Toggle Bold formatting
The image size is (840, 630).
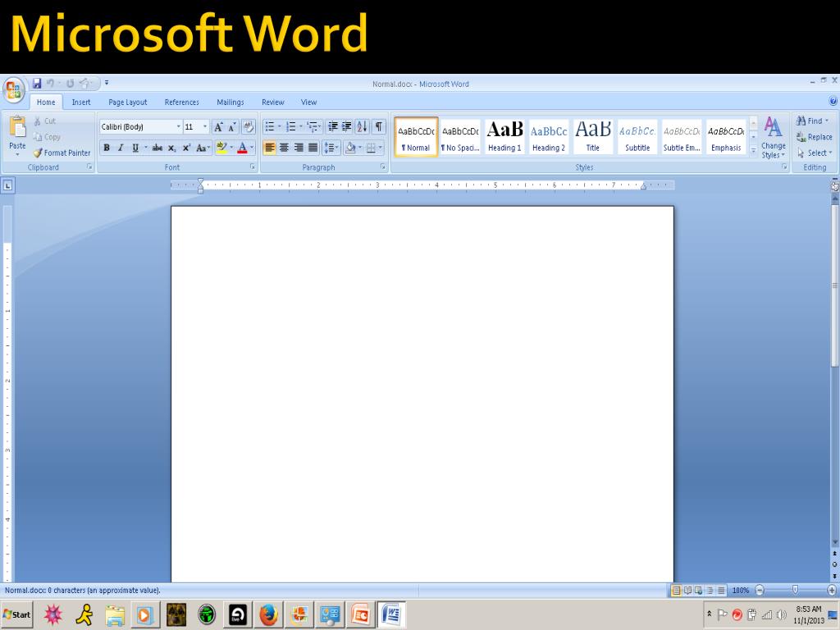click(x=107, y=148)
